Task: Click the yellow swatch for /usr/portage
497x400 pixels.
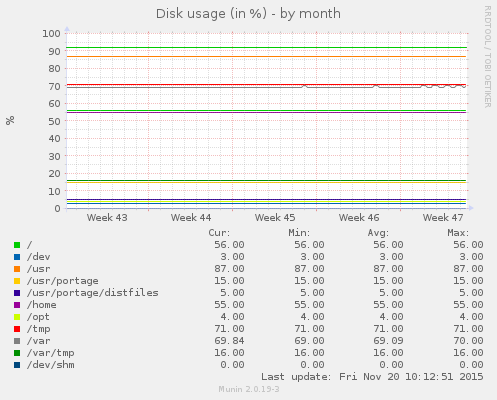Action: [17, 281]
